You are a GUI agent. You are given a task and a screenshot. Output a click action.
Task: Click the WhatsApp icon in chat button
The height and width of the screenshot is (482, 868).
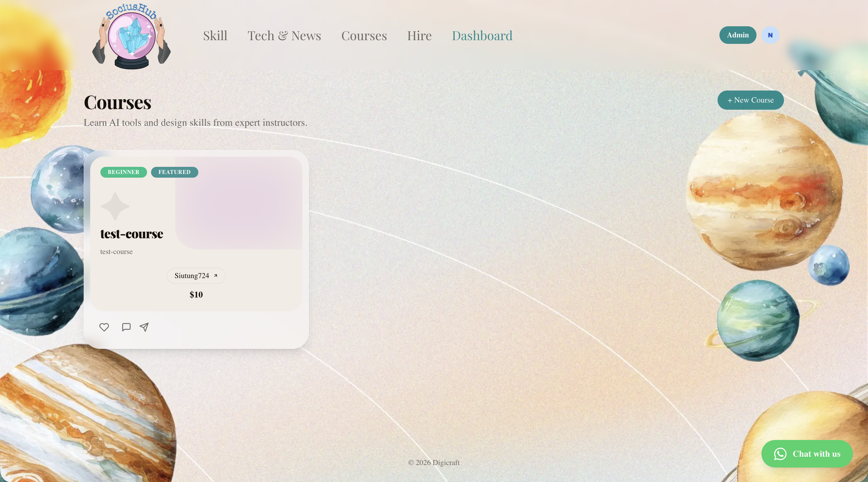point(780,454)
